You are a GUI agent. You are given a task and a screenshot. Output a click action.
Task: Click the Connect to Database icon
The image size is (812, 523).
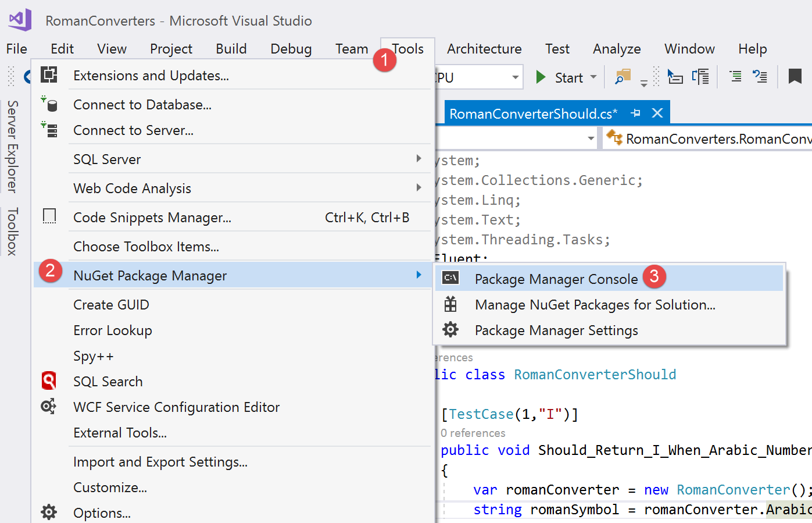49,104
